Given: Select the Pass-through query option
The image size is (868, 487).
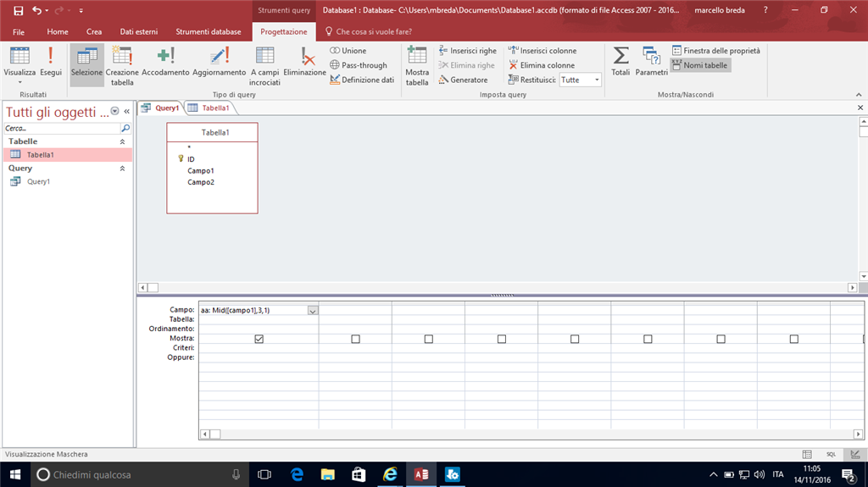Looking at the screenshot, I should click(x=359, y=64).
